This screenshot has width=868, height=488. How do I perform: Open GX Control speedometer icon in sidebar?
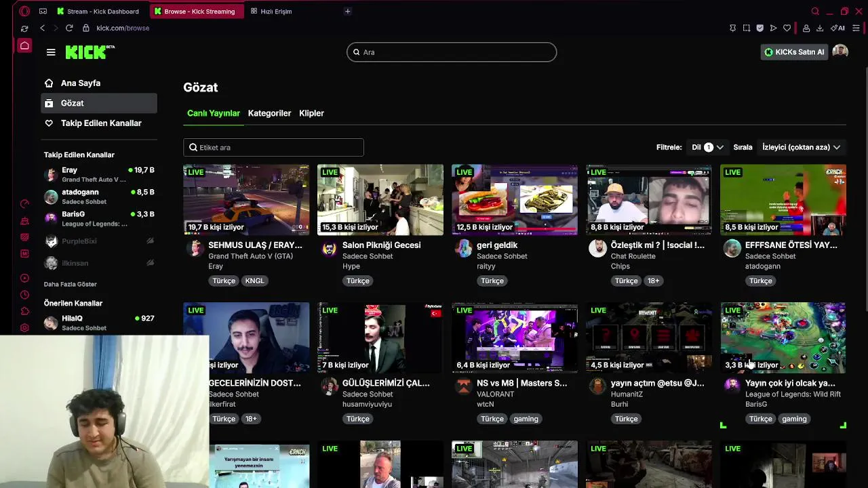[x=24, y=204]
